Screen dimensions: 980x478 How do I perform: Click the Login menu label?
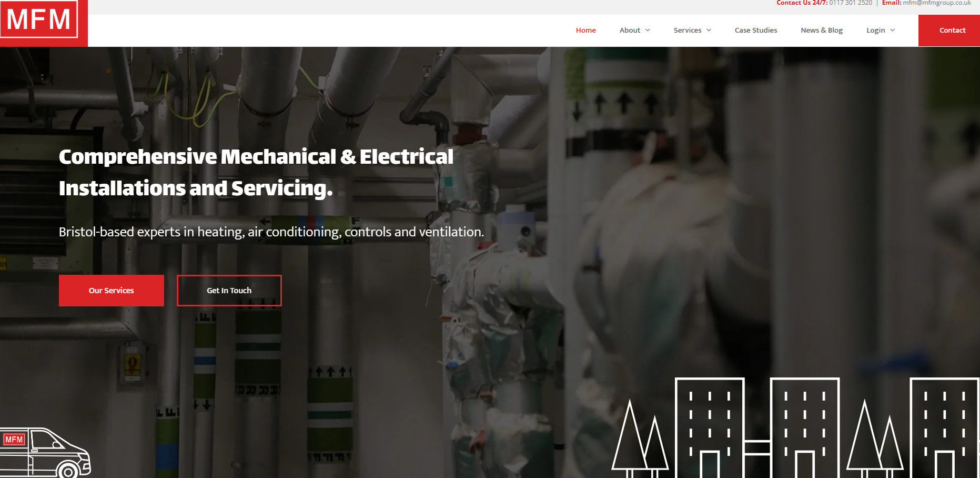pyautogui.click(x=875, y=30)
